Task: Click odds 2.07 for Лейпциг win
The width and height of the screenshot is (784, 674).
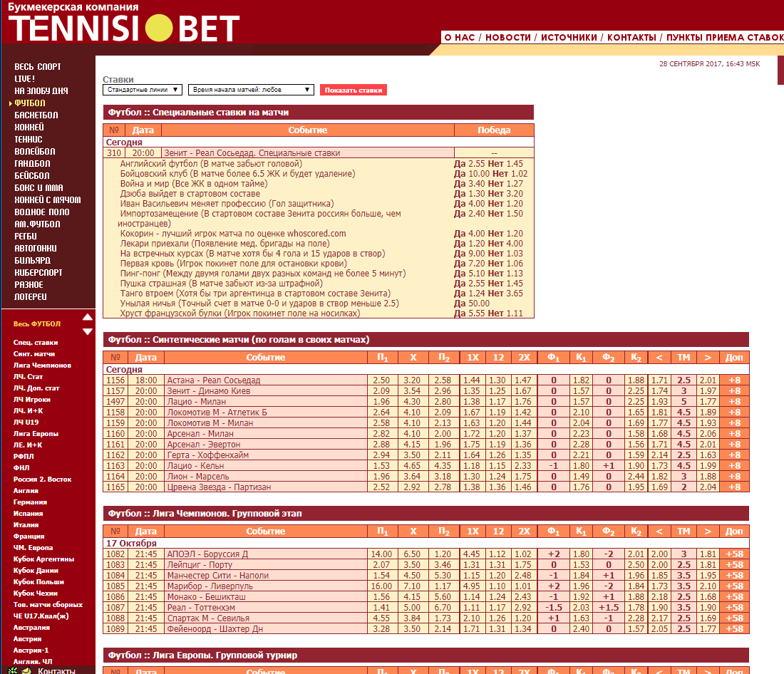Action: 381,565
